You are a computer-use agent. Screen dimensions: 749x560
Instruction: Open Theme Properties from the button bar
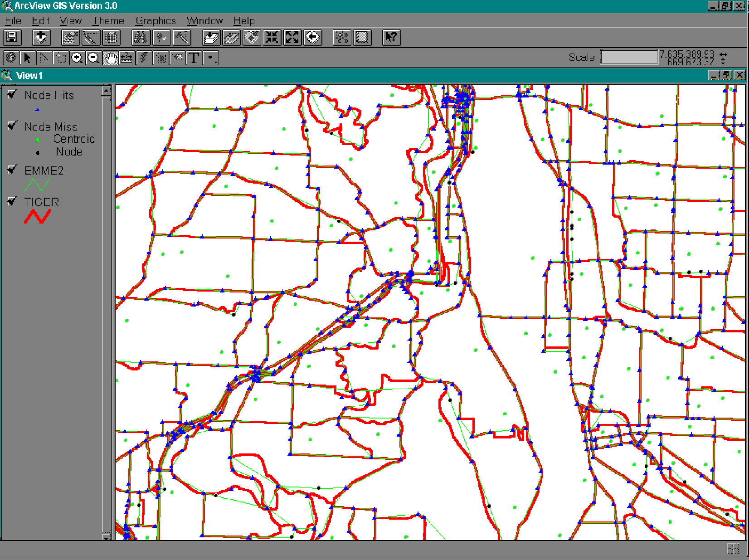pyautogui.click(x=70, y=37)
